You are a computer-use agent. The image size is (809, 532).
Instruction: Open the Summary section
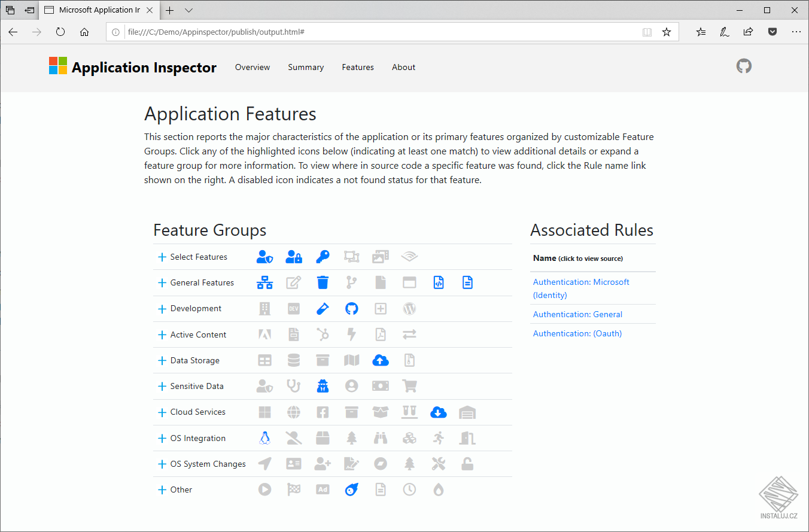[x=306, y=67]
